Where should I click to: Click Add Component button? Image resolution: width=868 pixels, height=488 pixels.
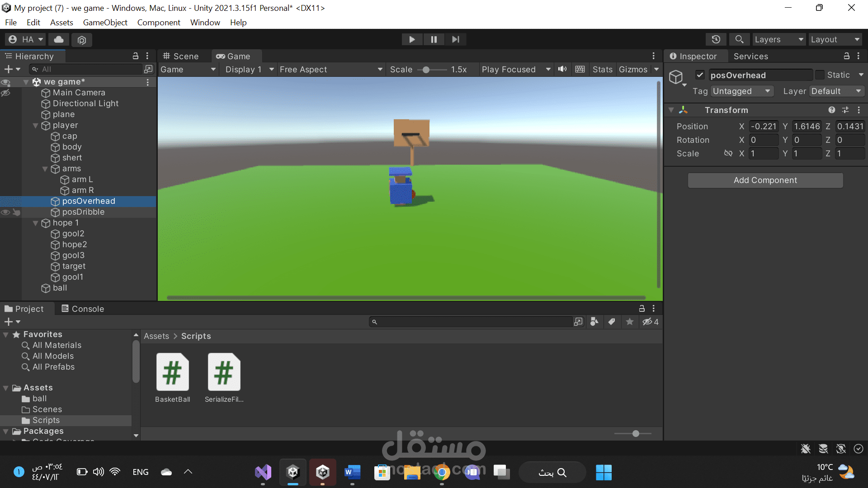pyautogui.click(x=765, y=180)
